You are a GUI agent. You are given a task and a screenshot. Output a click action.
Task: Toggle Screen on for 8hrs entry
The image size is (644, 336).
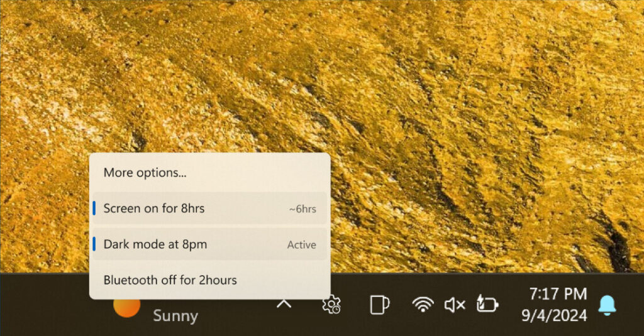coord(209,209)
